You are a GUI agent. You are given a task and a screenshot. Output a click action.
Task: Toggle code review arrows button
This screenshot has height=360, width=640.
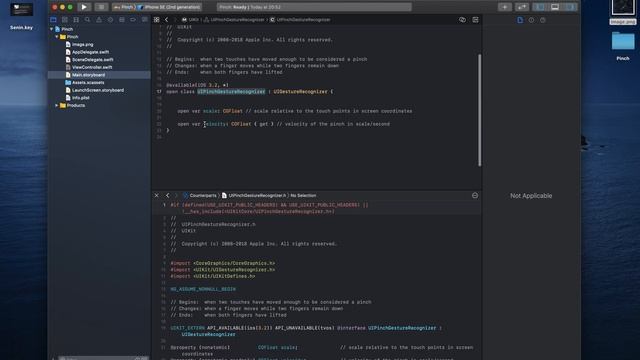click(522, 7)
